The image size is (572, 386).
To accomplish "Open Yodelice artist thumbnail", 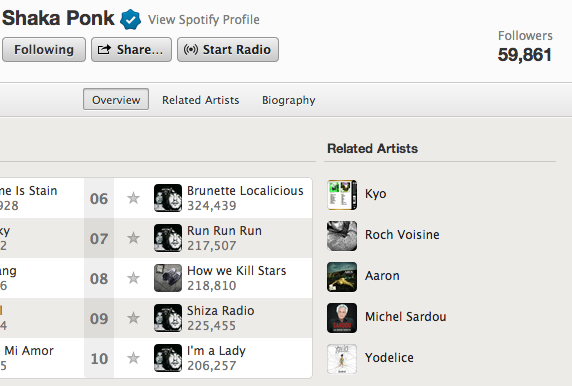I will [342, 359].
